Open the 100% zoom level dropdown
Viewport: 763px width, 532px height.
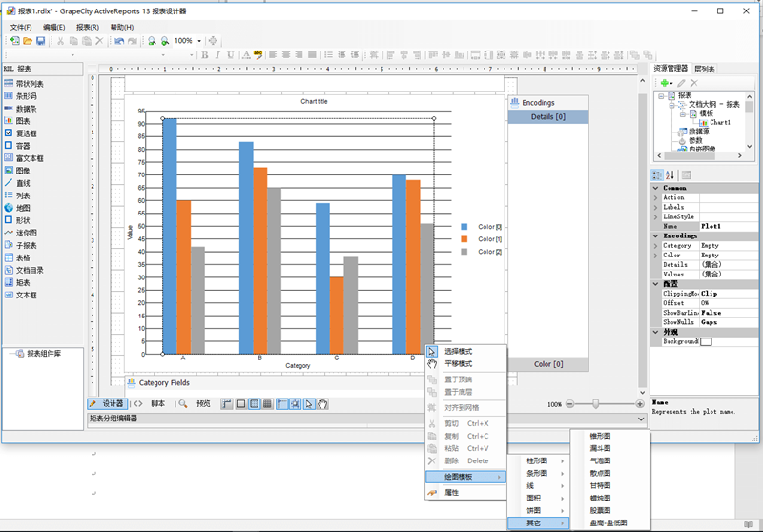click(x=200, y=41)
